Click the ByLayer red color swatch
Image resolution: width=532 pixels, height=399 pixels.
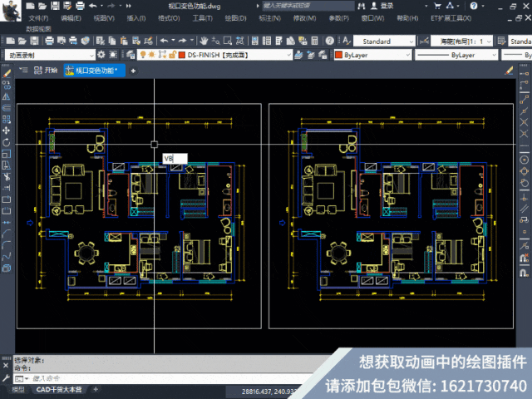point(338,55)
